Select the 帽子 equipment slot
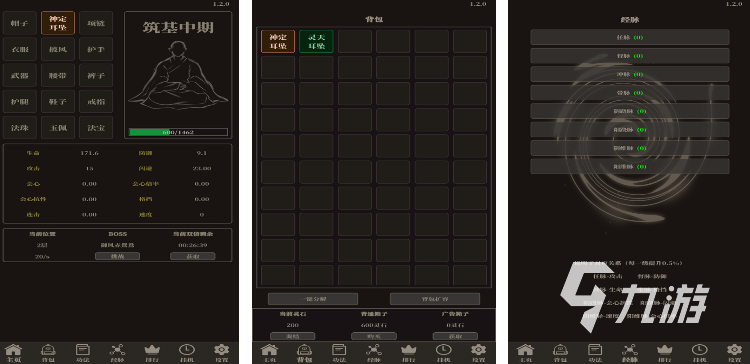This screenshot has height=364, width=750. (x=20, y=23)
